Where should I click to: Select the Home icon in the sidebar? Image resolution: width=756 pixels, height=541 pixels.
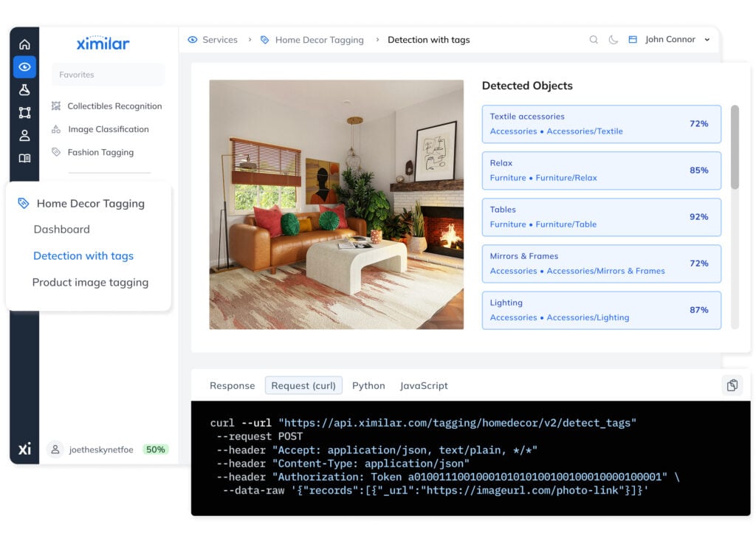coord(24,44)
